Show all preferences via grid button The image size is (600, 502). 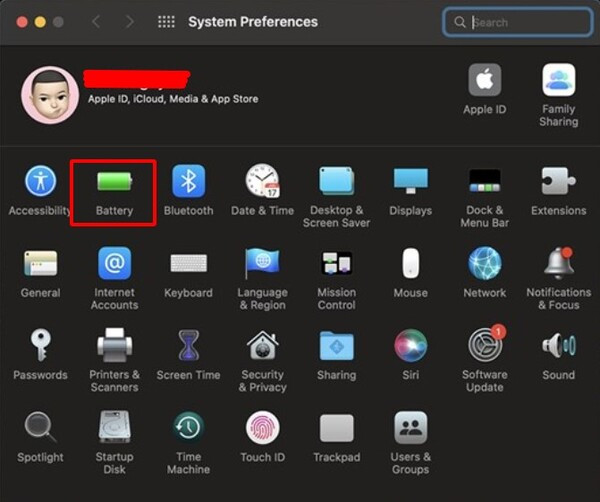tap(166, 22)
